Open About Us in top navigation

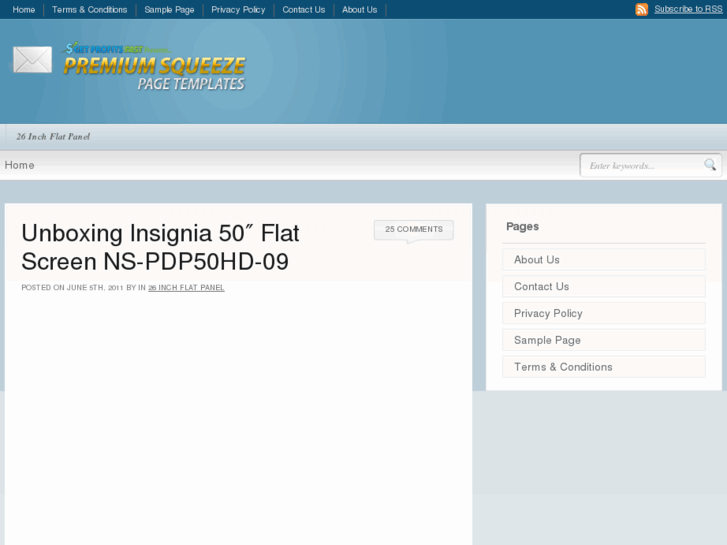[x=360, y=10]
